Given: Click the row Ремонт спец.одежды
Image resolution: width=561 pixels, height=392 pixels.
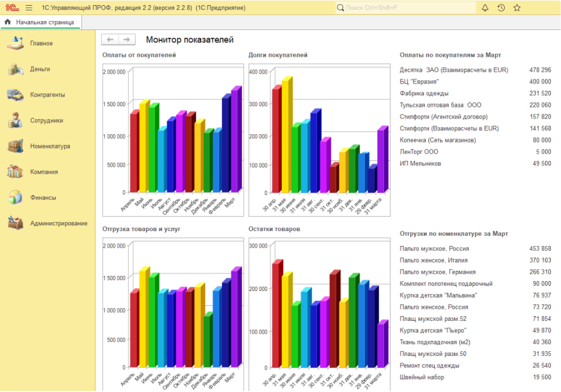Looking at the screenshot, I should tap(475, 366).
